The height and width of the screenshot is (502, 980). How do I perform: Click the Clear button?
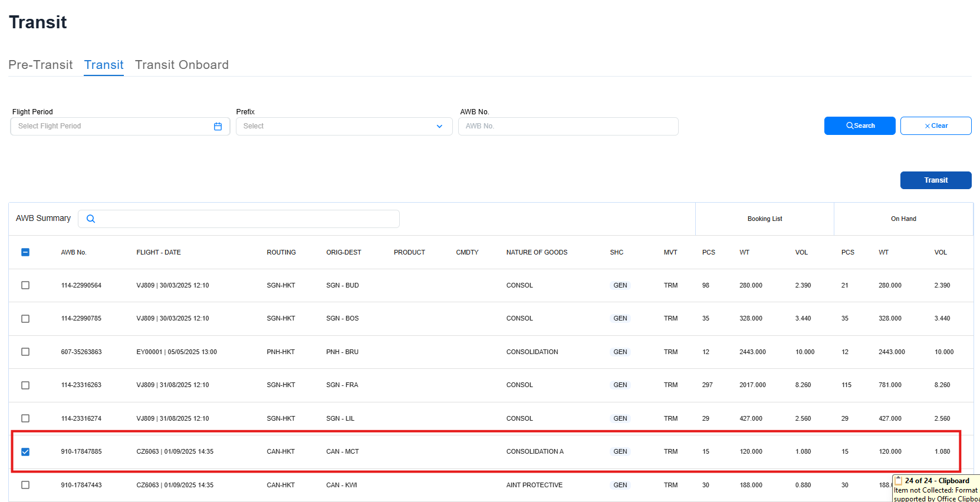click(935, 126)
